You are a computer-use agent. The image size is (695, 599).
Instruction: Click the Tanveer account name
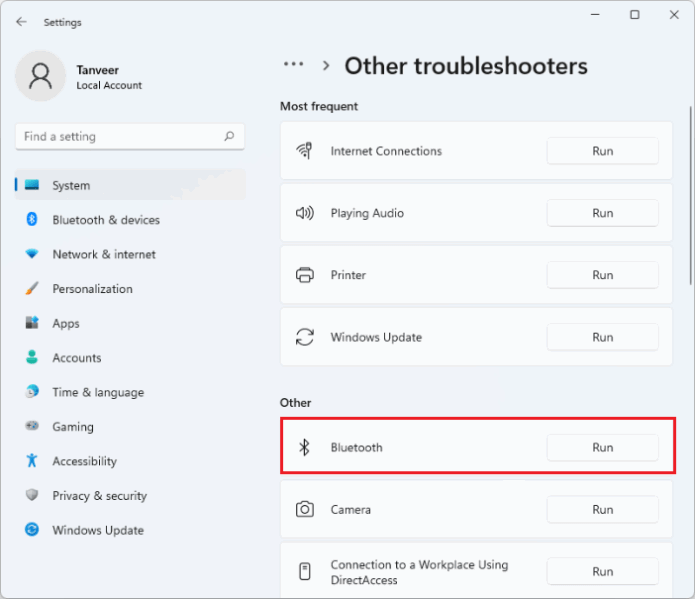[98, 70]
